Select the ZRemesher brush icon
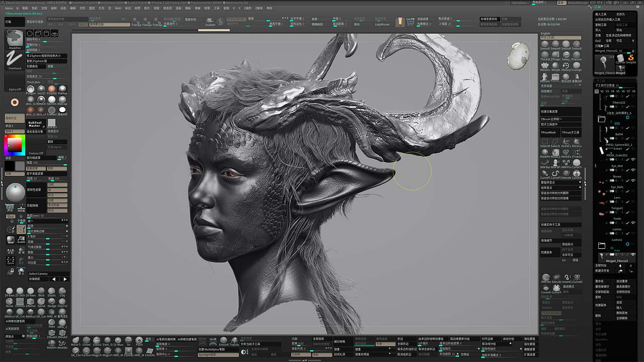Viewport: 644px width, 362px height. click(31, 303)
